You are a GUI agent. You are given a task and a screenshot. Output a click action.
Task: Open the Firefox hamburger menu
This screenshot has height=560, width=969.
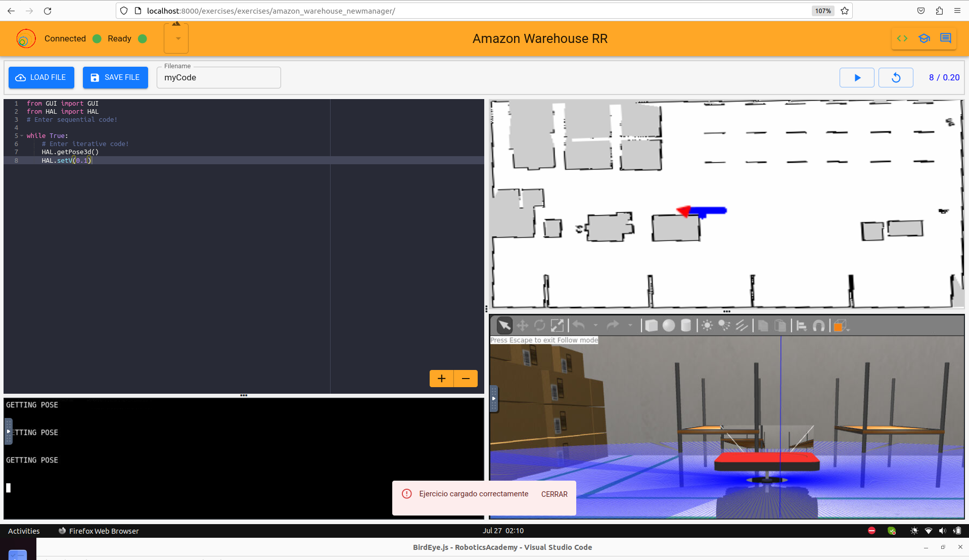[x=957, y=11]
